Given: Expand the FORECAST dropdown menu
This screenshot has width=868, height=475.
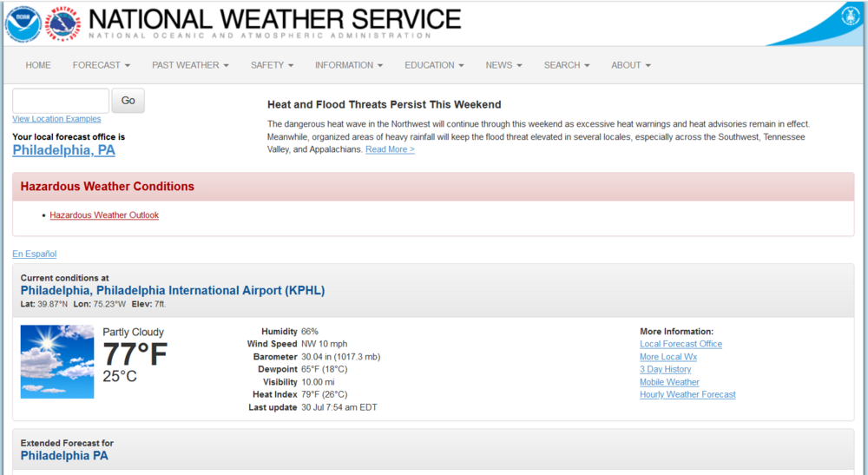Looking at the screenshot, I should coord(102,65).
